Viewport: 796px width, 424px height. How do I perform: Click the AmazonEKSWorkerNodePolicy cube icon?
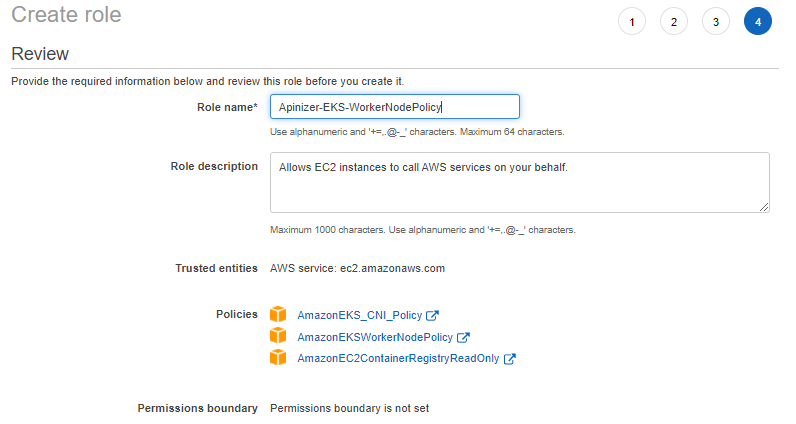[279, 337]
